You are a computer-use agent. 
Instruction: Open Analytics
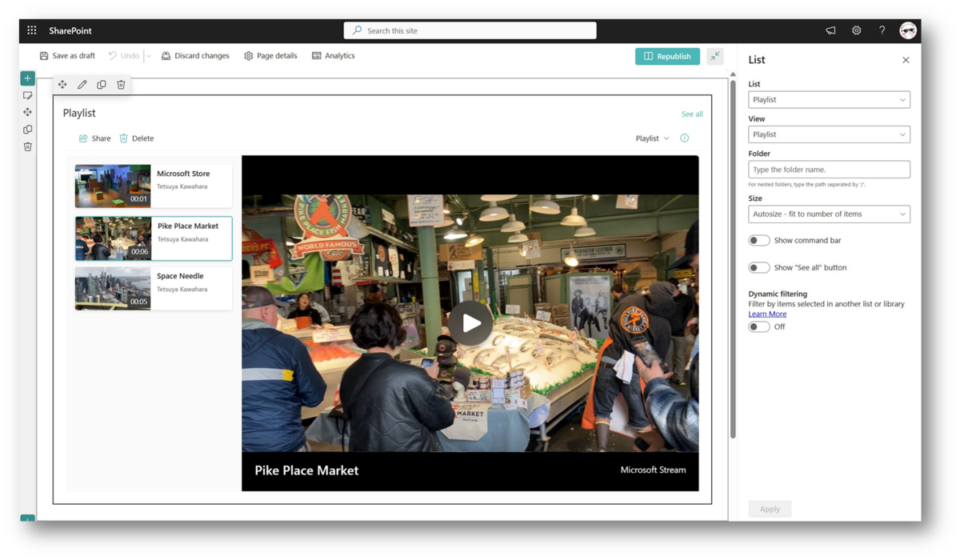[x=333, y=56]
